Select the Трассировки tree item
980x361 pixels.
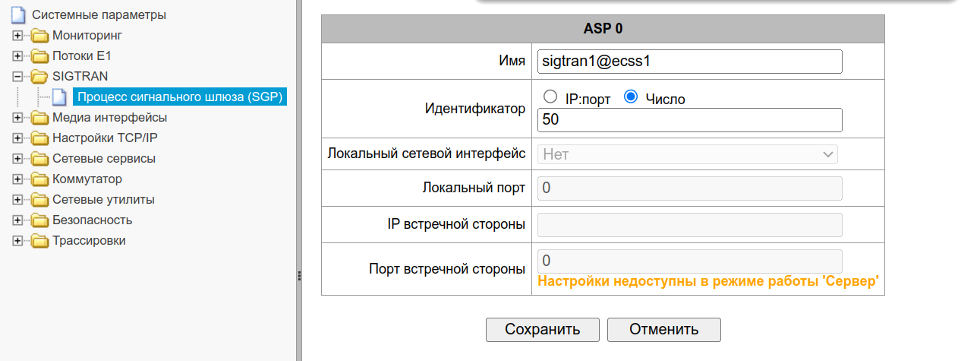(89, 240)
